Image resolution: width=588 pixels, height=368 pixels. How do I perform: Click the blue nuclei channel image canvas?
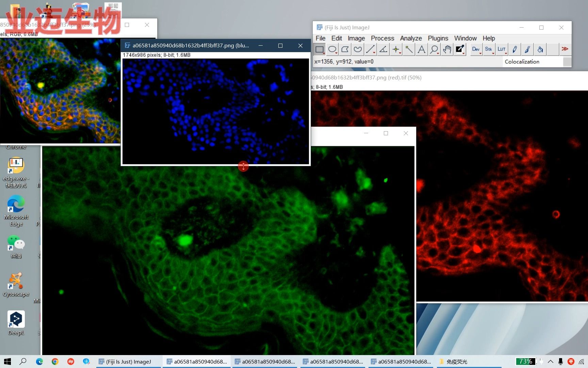coord(215,111)
